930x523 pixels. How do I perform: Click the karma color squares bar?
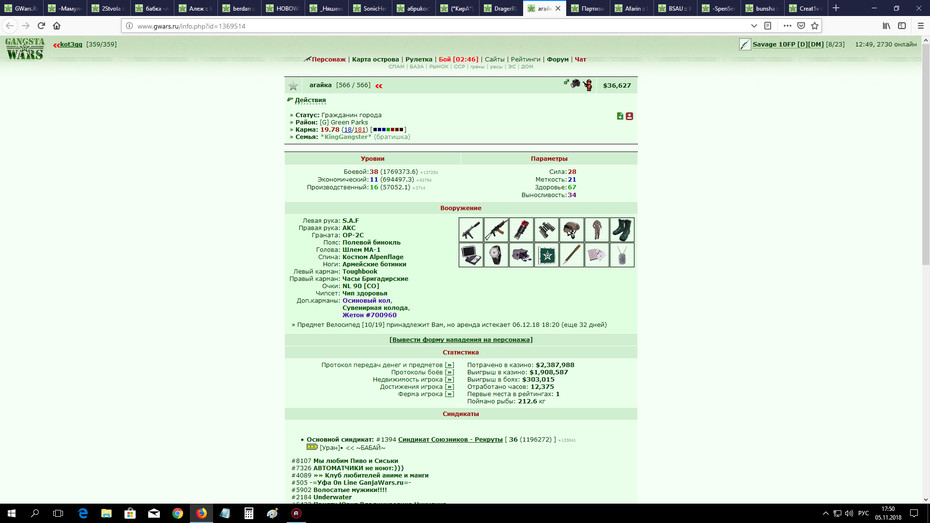coord(388,130)
